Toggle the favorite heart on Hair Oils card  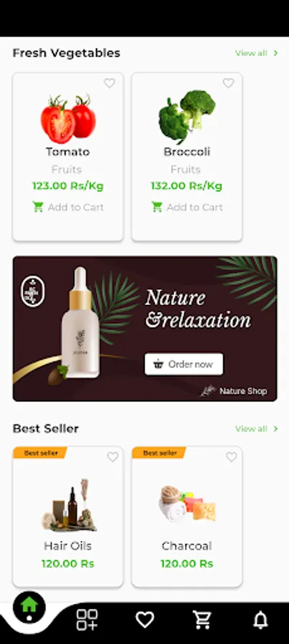[112, 457]
